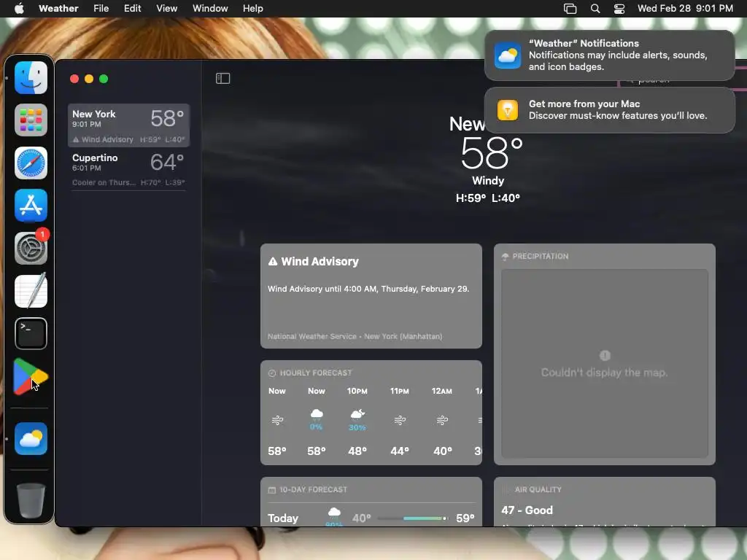This screenshot has width=747, height=560.
Task: Open the Weather menu
Action: pos(58,9)
